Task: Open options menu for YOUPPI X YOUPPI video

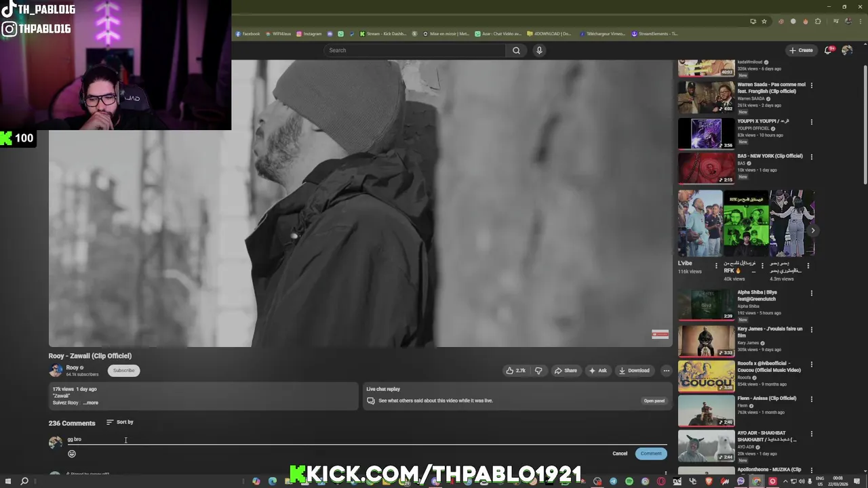Action: click(811, 122)
